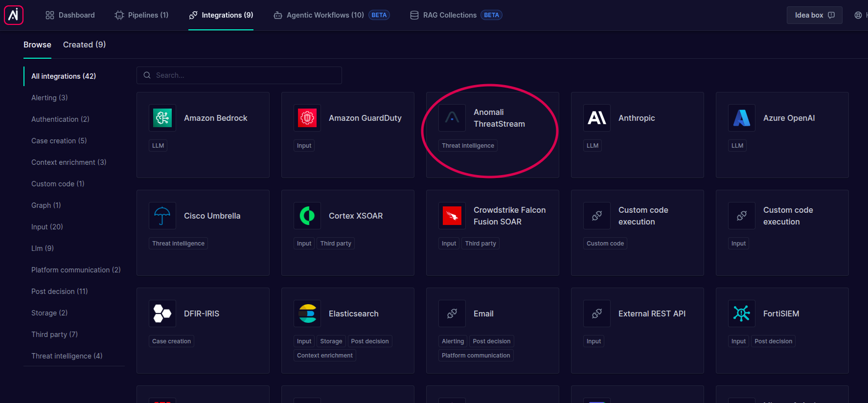The width and height of the screenshot is (868, 403).
Task: Click the Input tag on External REST API card
Action: coord(594,341)
